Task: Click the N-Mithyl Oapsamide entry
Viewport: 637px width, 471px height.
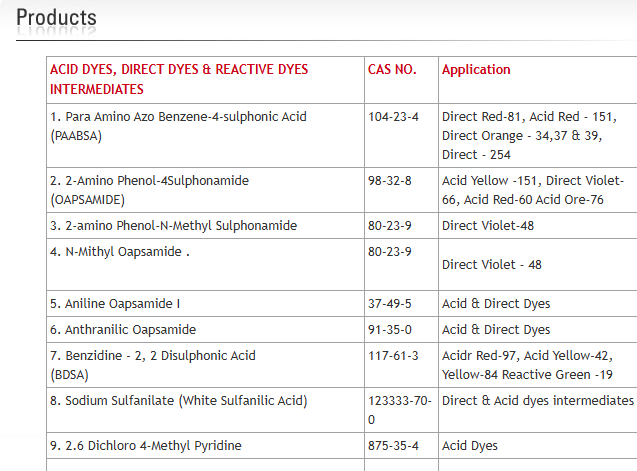Action: [120, 252]
